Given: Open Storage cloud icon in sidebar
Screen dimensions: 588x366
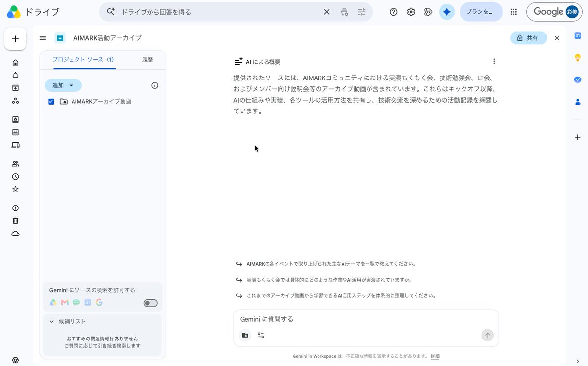Looking at the screenshot, I should click(15, 234).
